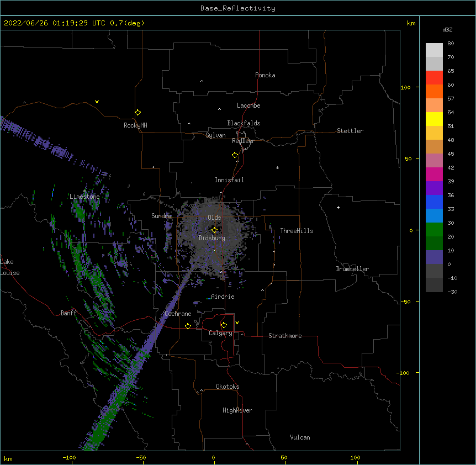Click the Banff label
Image resolution: width=476 pixels, height=465 pixels.
pos(68,313)
